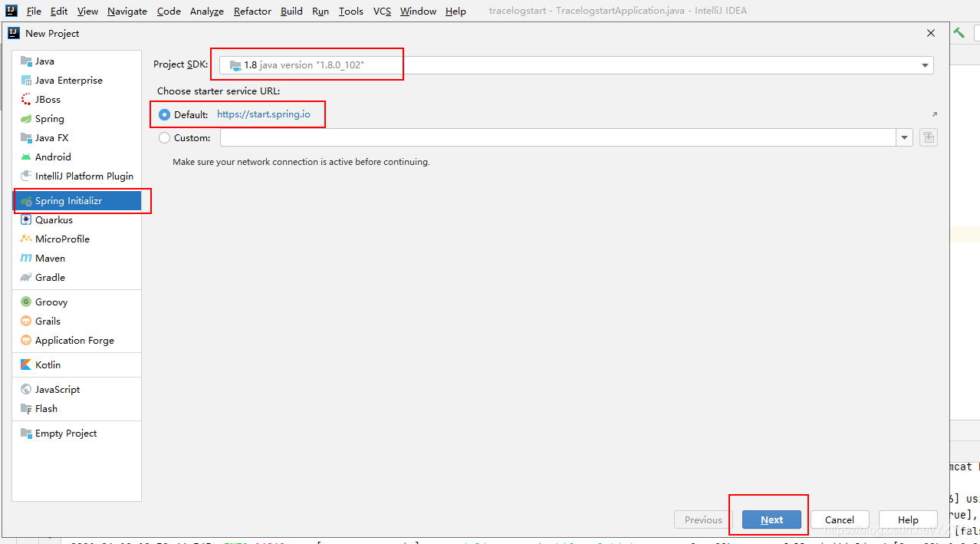
Task: Select Java Enterprise project type
Action: (77, 80)
